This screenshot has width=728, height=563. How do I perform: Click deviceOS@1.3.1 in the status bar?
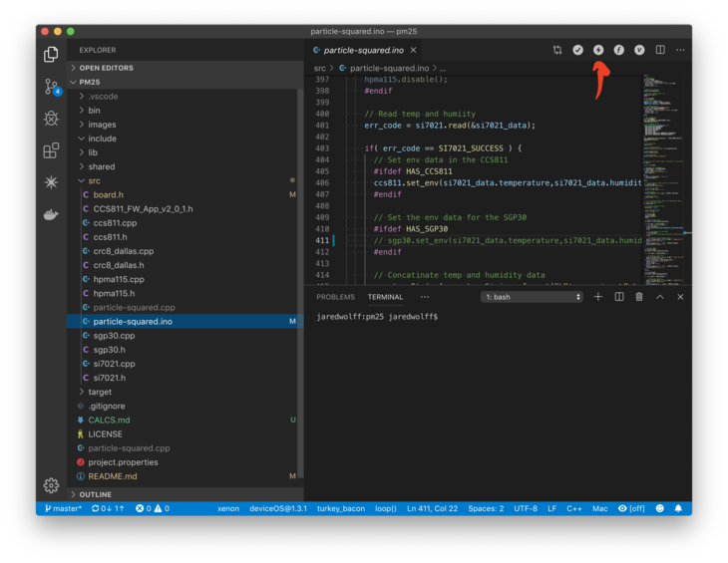[x=278, y=508]
